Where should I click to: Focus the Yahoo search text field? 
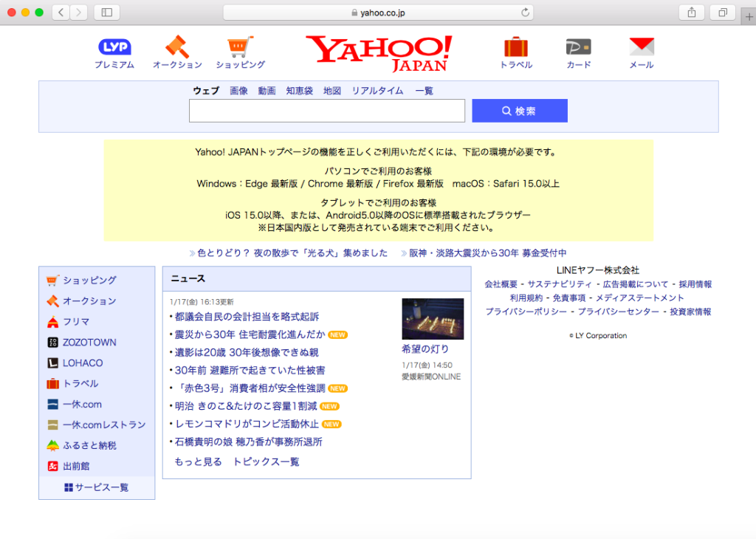click(x=327, y=111)
